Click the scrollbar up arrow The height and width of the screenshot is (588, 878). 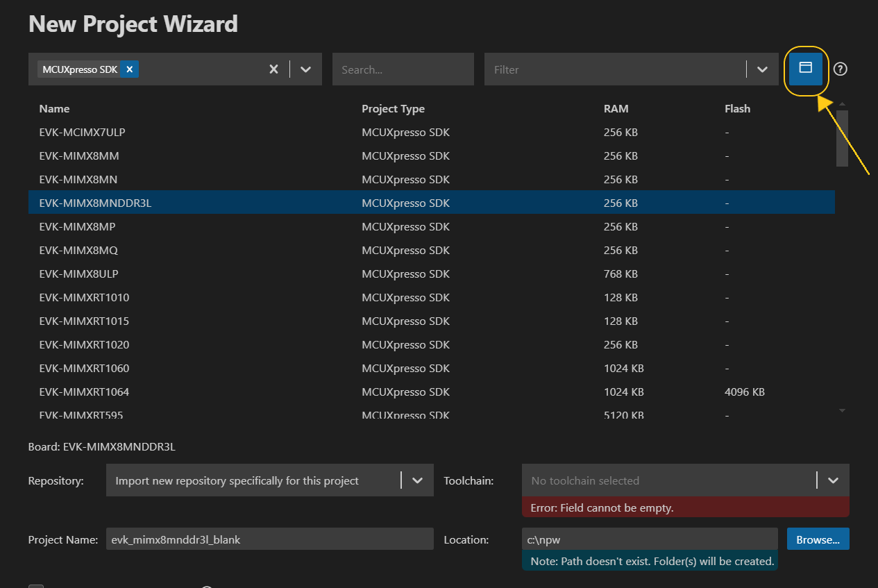tap(842, 103)
